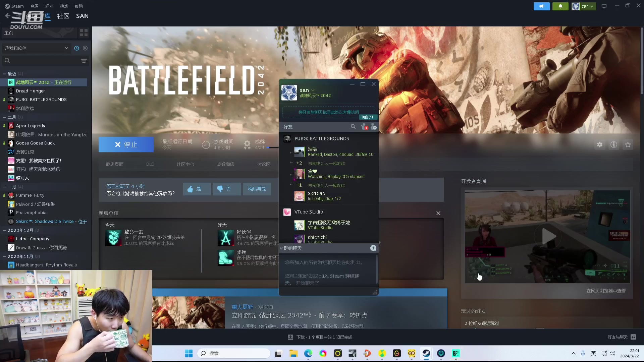
Task: Go to the 社区 tab
Action: [63, 16]
